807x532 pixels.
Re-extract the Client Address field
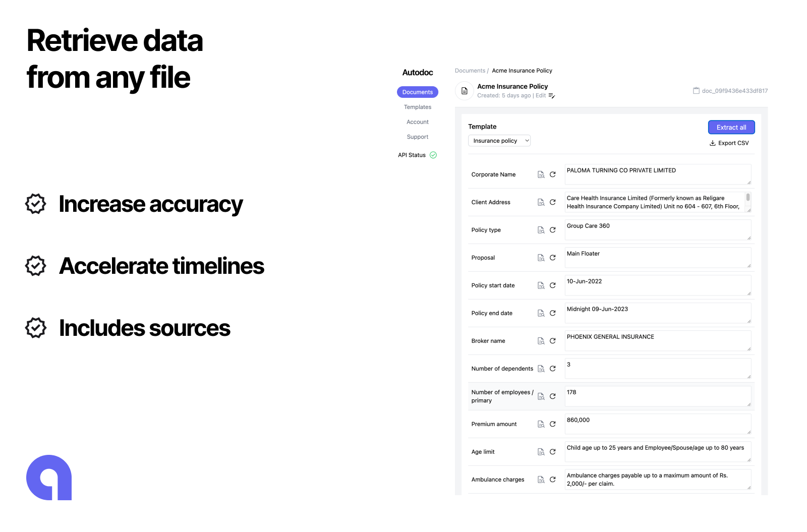coord(553,202)
